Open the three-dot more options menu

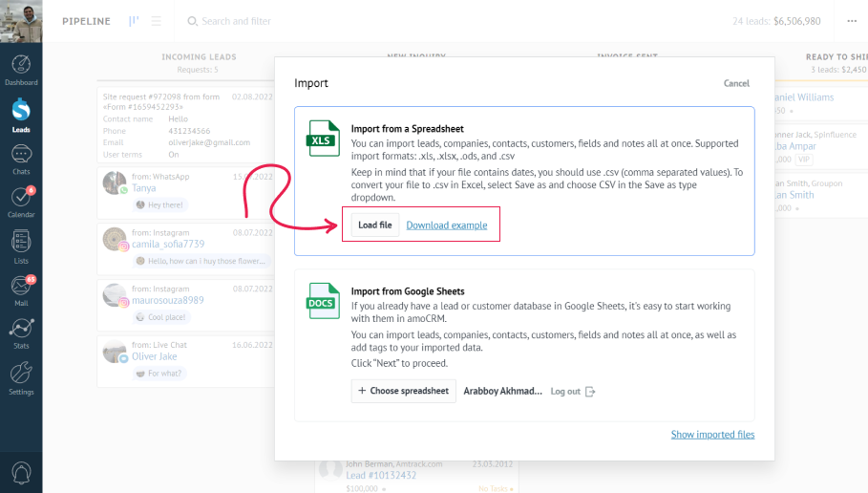[x=852, y=21]
